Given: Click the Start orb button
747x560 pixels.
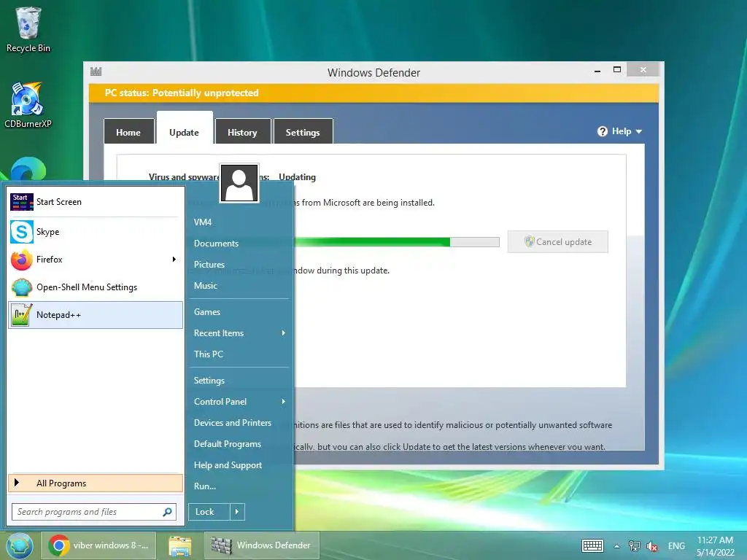Looking at the screenshot, I should pos(19,545).
